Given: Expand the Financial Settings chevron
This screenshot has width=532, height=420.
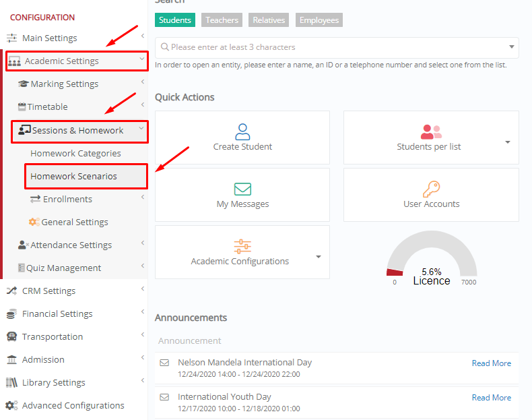Looking at the screenshot, I should pyautogui.click(x=143, y=311).
